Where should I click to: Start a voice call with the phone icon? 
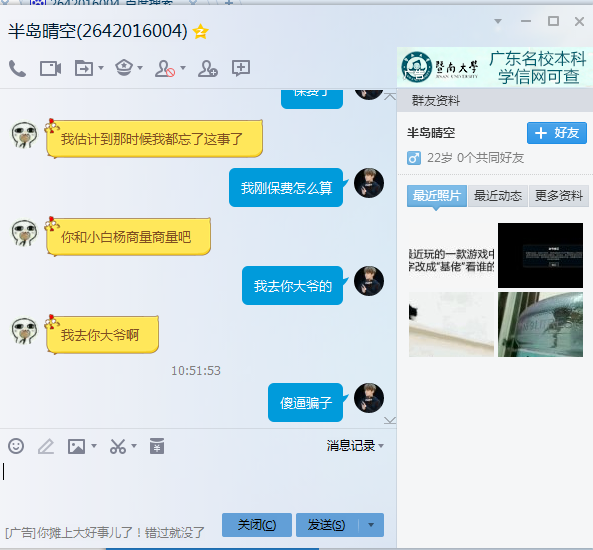(x=17, y=68)
